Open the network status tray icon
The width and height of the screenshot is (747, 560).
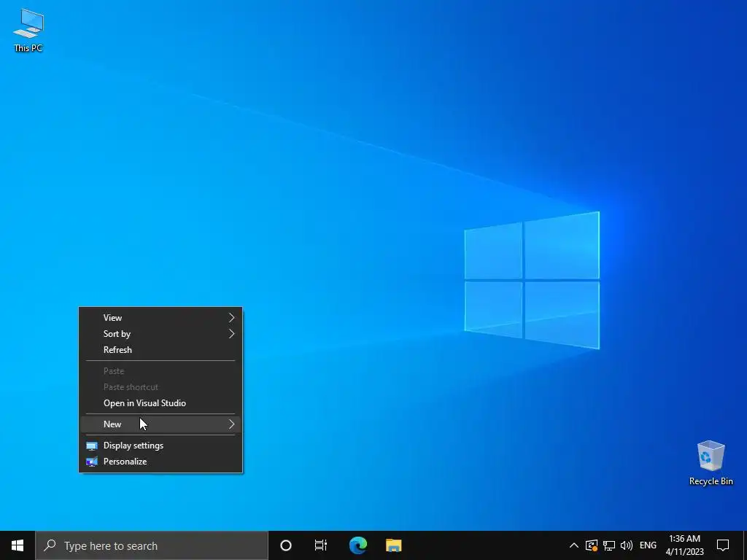pos(609,545)
